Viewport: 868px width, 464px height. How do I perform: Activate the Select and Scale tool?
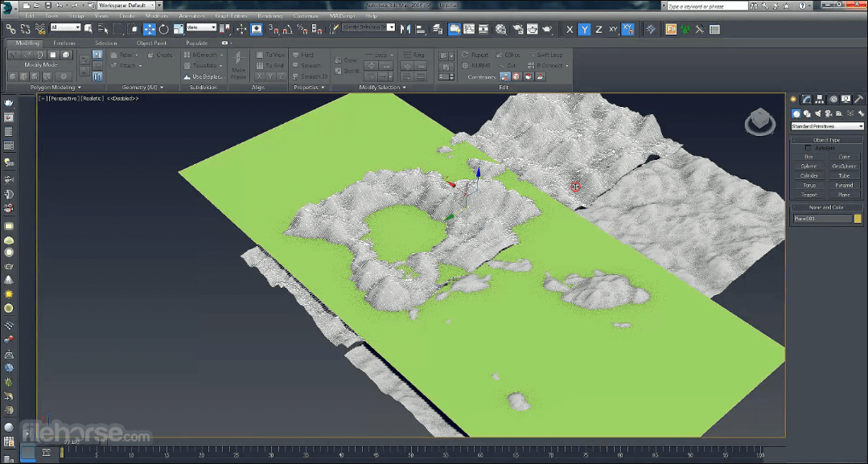pyautogui.click(x=179, y=29)
